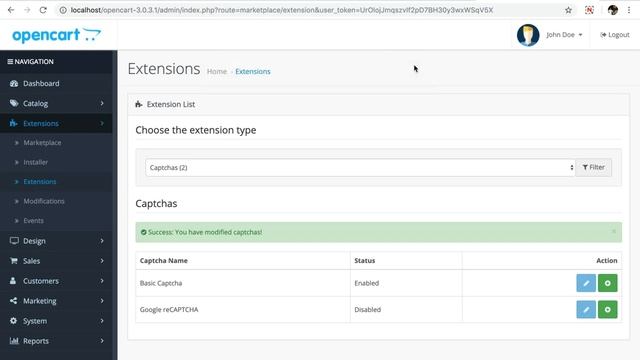This screenshot has width=640, height=360.
Task: Open the browser three-dot menu
Action: point(629,10)
